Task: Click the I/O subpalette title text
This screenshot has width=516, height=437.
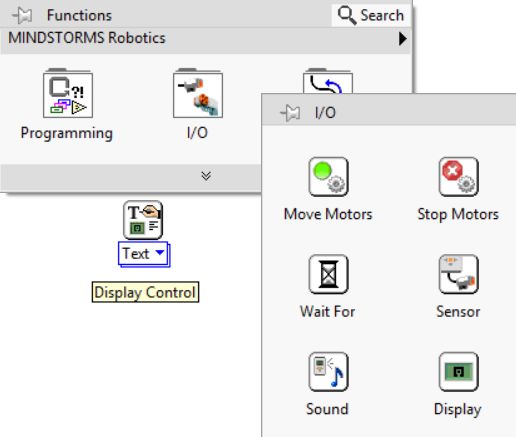Action: pos(325,113)
